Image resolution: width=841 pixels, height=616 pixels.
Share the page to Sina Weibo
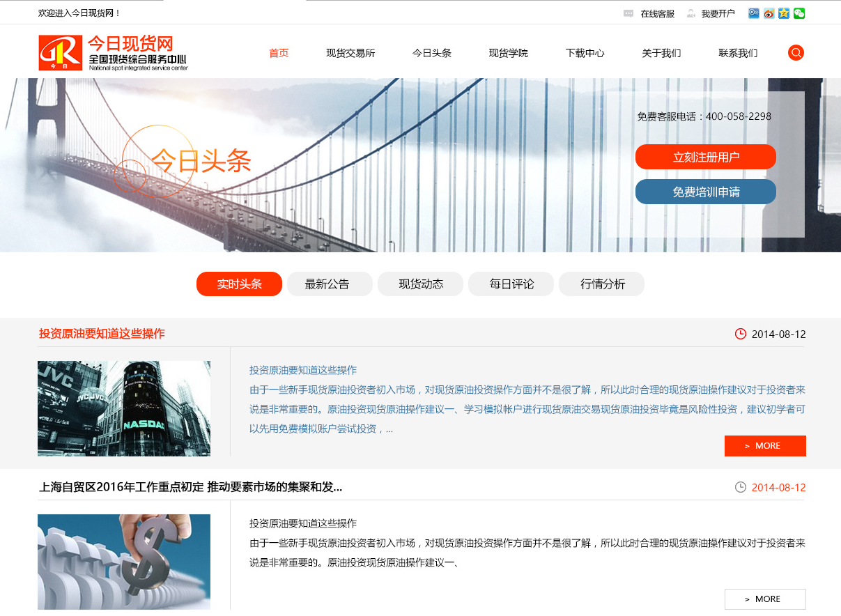click(x=769, y=13)
